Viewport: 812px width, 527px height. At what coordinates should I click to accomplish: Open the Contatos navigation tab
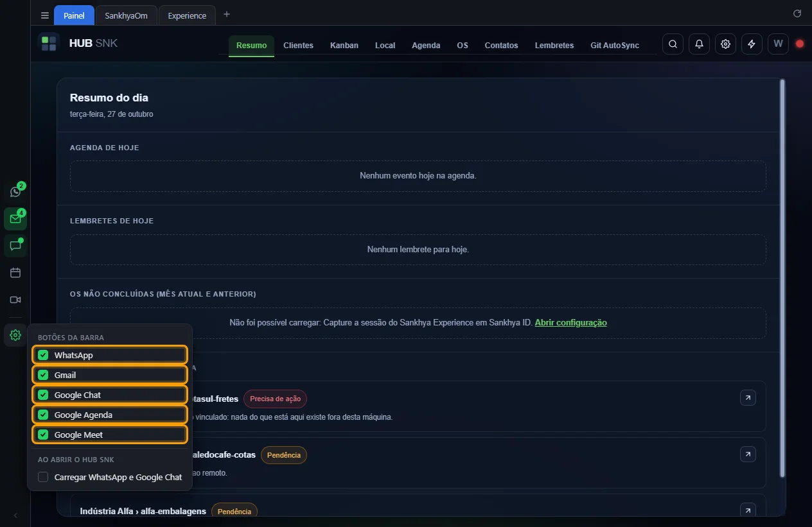[x=501, y=46]
